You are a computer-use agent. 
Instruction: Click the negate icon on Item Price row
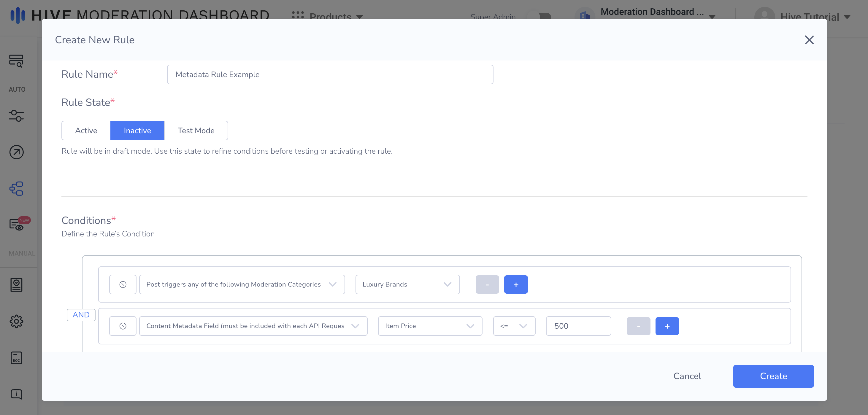point(123,326)
